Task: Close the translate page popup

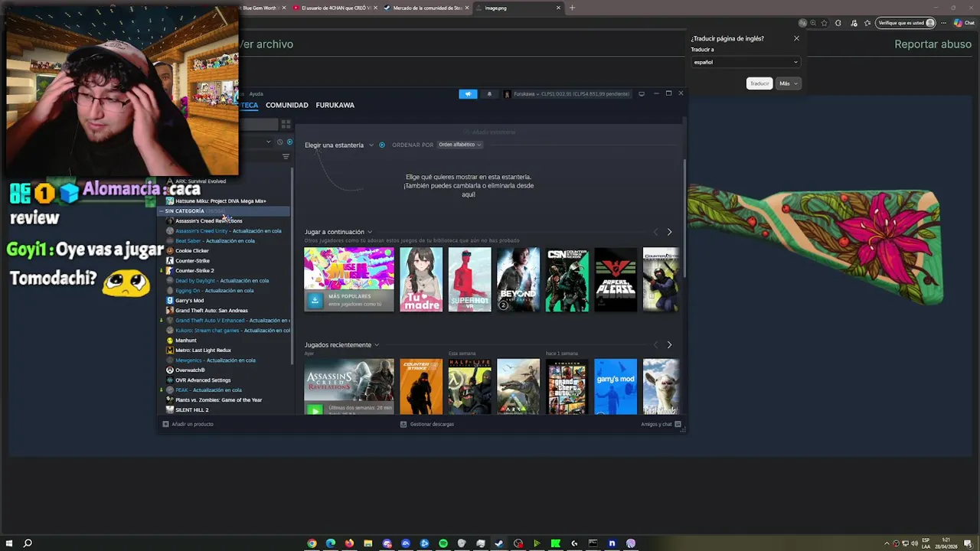Action: pos(796,38)
